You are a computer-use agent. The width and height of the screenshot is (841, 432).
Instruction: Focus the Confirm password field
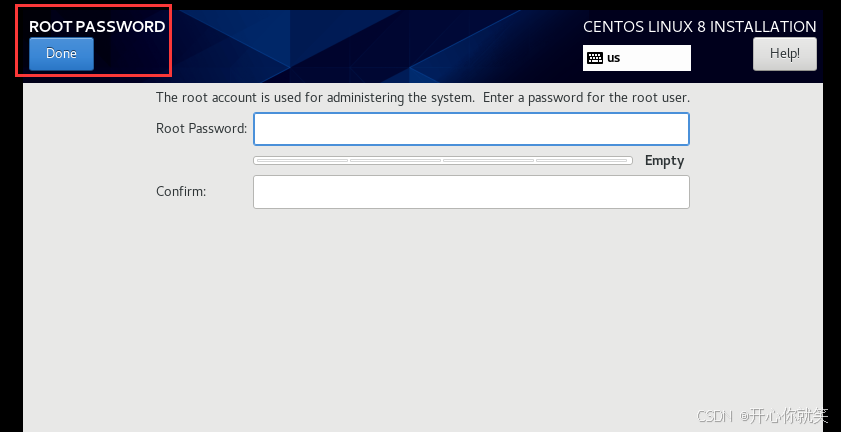pos(471,192)
